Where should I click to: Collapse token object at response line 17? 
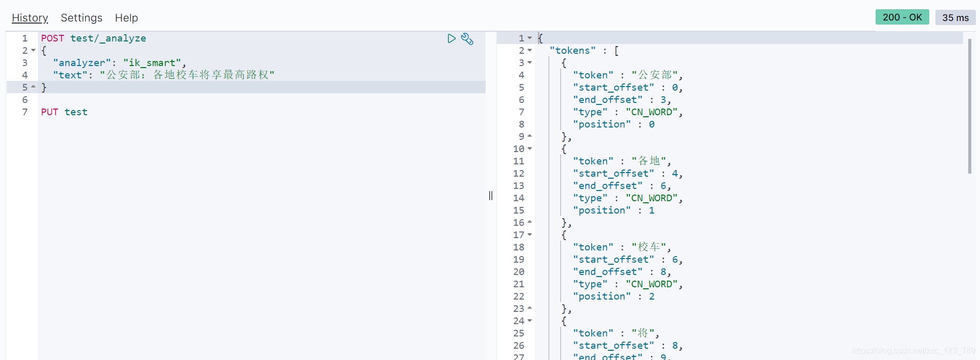pyautogui.click(x=530, y=235)
